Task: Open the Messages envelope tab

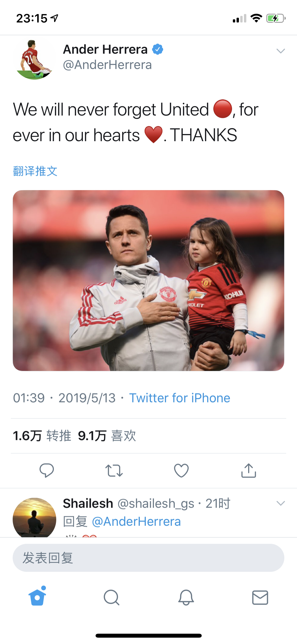Action: pyautogui.click(x=260, y=597)
